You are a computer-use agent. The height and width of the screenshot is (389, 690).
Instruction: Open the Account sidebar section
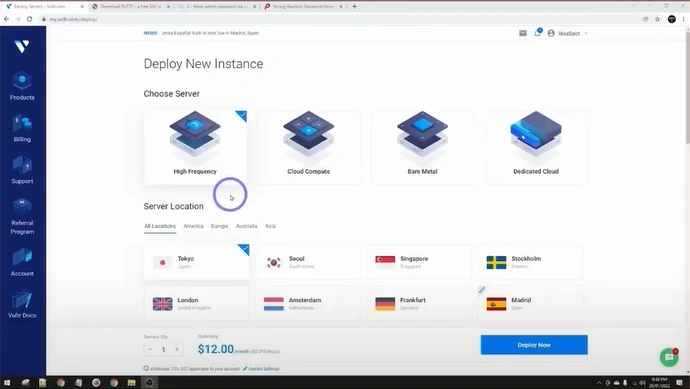click(22, 262)
